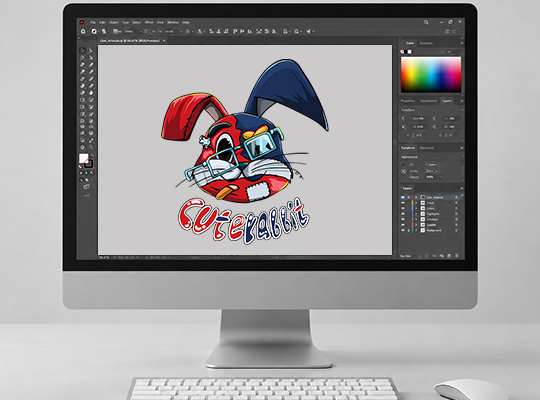Viewport: 540px width, 400px height.
Task: Toggle the Stroke visibility icon in Appearance
Action: coord(404,171)
